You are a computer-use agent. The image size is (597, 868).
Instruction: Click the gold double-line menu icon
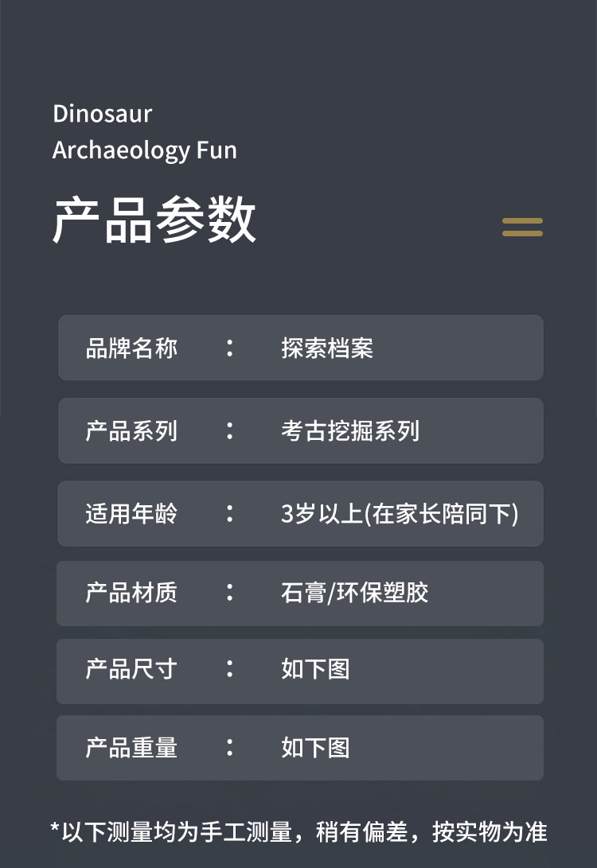click(522, 228)
